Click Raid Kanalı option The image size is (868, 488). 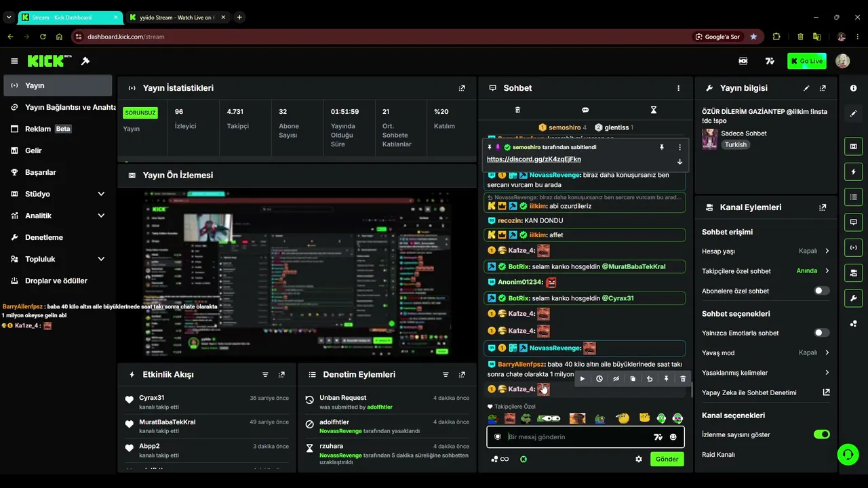[x=718, y=455]
